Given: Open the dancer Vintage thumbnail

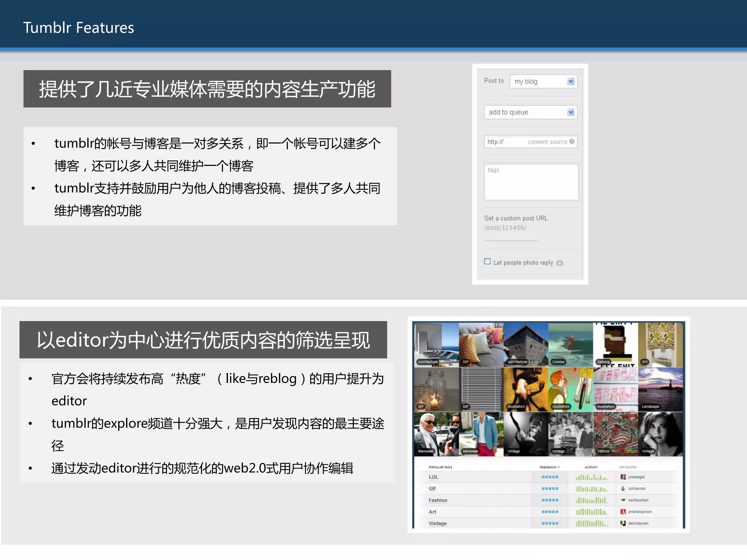Looking at the screenshot, I should pos(526,434).
